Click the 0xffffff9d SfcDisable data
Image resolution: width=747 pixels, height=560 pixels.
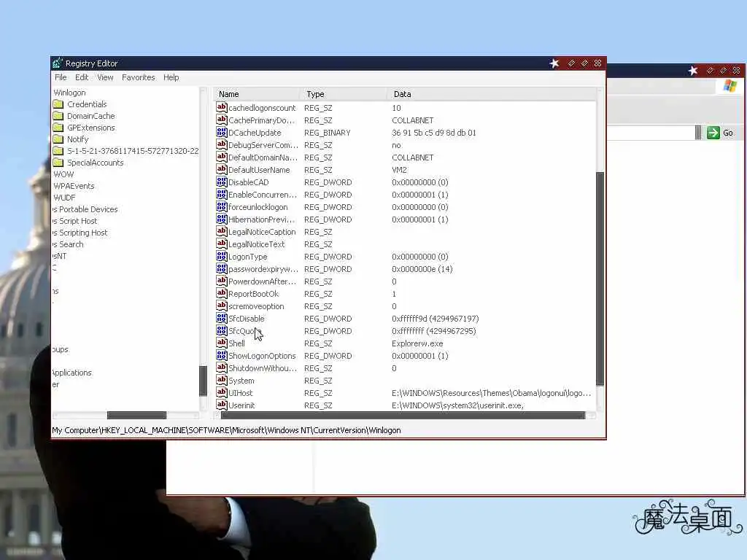435,319
